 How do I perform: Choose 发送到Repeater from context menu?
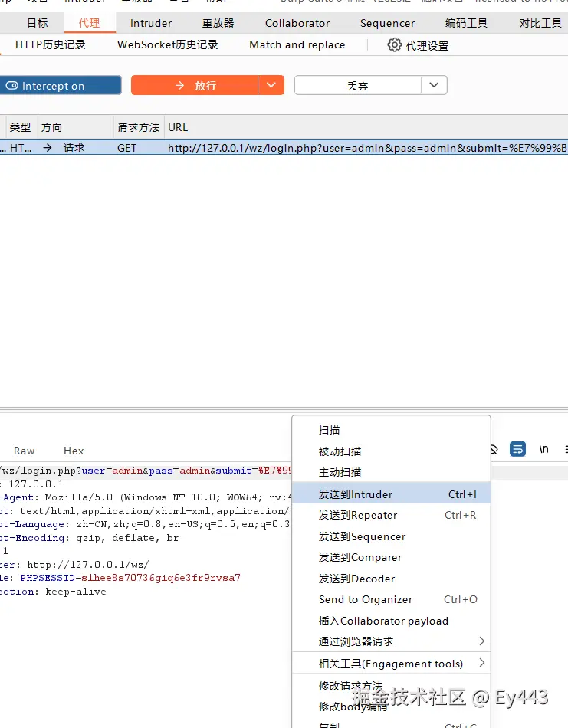[x=391, y=515]
